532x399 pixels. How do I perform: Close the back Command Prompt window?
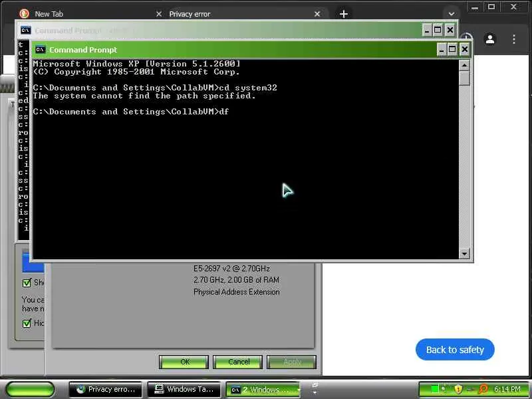coord(450,30)
